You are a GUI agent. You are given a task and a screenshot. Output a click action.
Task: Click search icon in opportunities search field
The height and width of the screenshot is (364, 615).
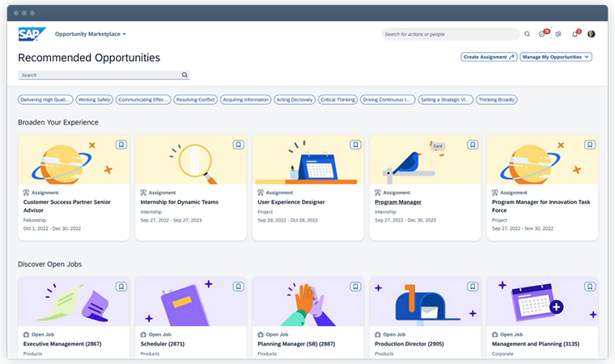click(184, 75)
